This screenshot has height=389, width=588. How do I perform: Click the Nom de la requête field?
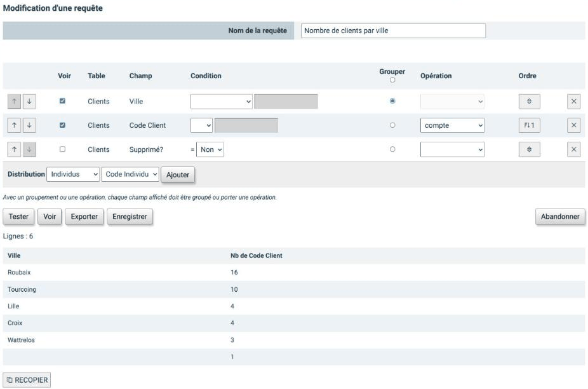coord(393,31)
